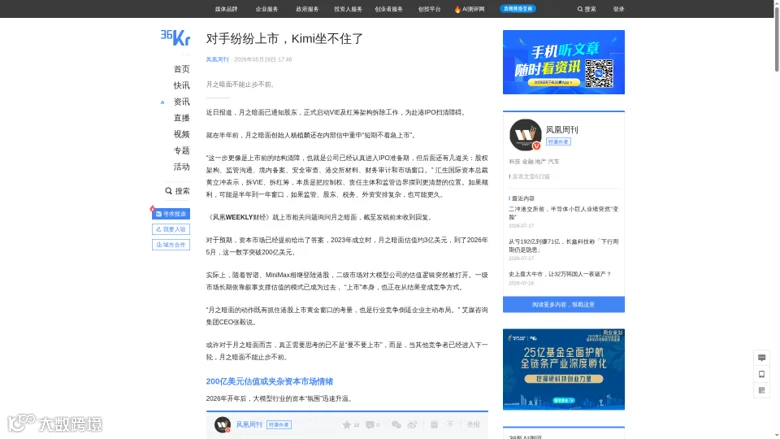
Task: Open author link 凤凰周刊 under the title
Action: coord(217,59)
